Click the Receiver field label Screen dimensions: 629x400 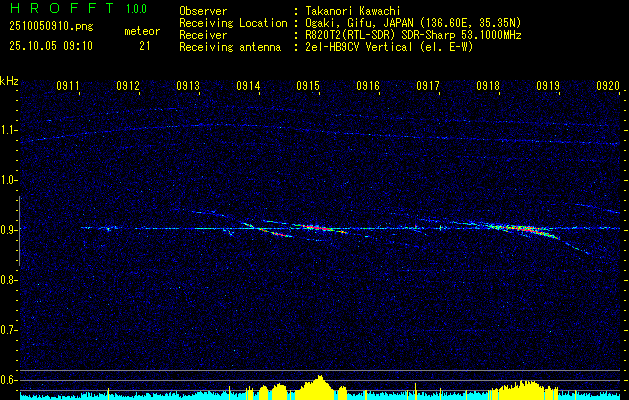(x=203, y=35)
